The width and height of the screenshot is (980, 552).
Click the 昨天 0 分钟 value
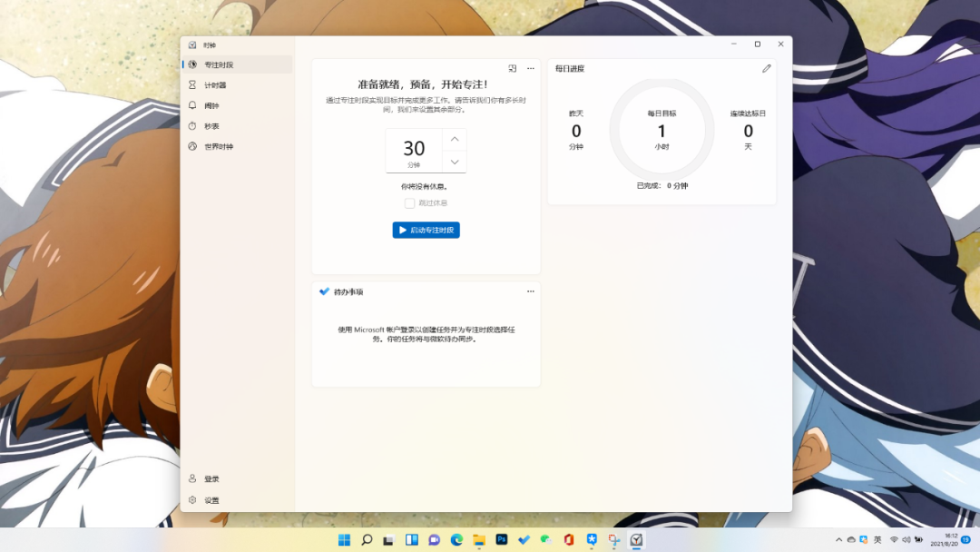tap(576, 132)
